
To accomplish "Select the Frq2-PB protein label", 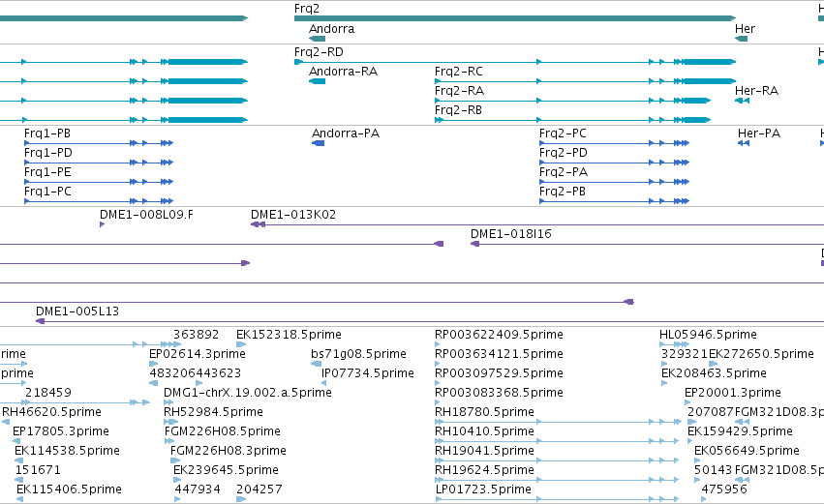I will [x=563, y=192].
